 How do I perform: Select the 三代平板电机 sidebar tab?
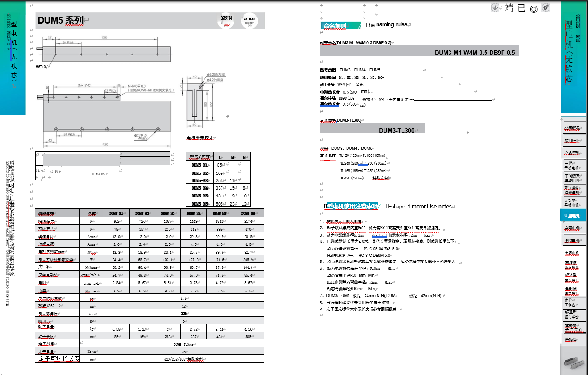[x=573, y=166]
